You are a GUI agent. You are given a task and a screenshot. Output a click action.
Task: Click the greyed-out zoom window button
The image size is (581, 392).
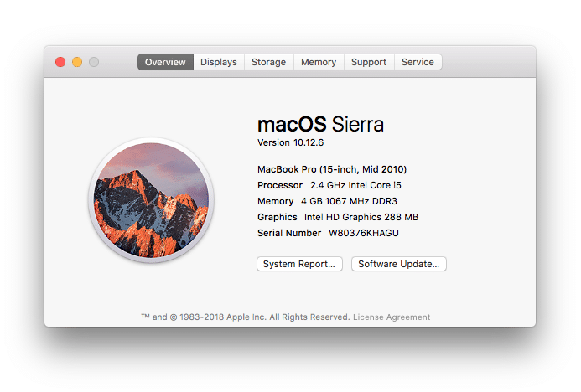click(94, 62)
